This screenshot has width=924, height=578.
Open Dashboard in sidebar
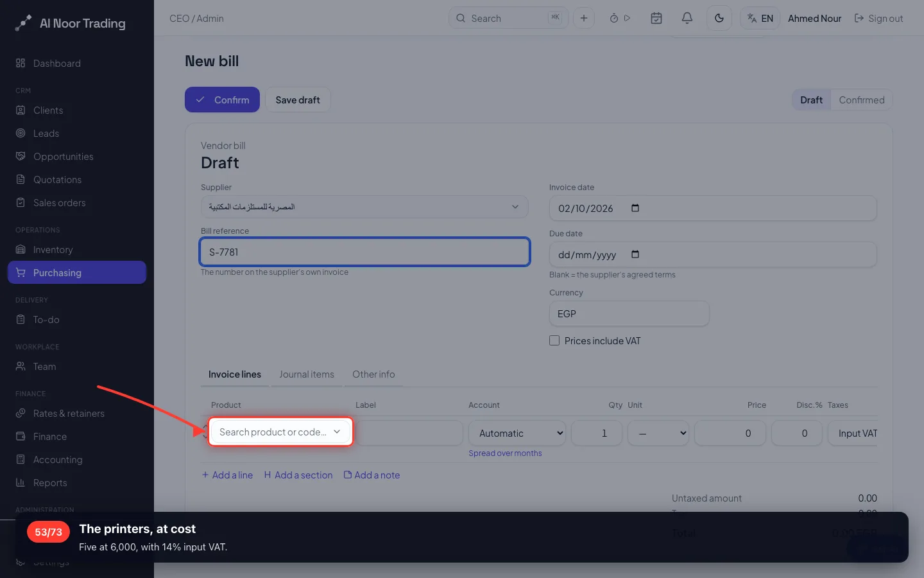(x=77, y=63)
